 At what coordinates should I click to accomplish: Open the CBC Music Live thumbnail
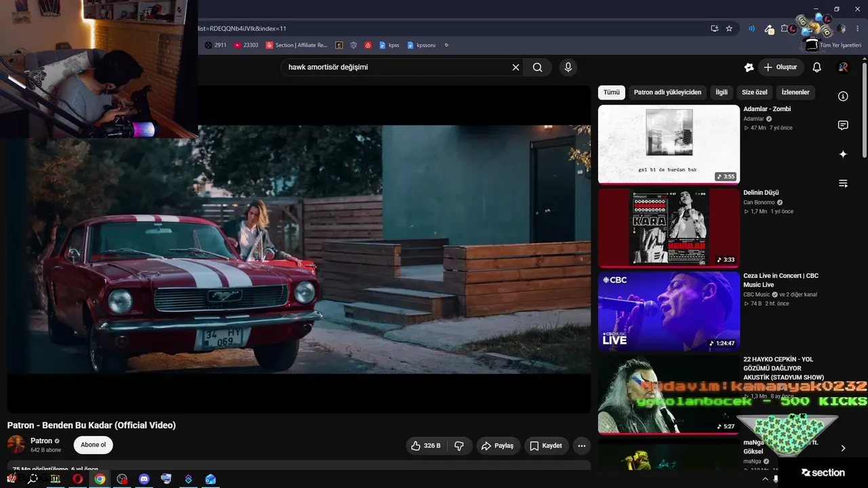click(x=669, y=312)
